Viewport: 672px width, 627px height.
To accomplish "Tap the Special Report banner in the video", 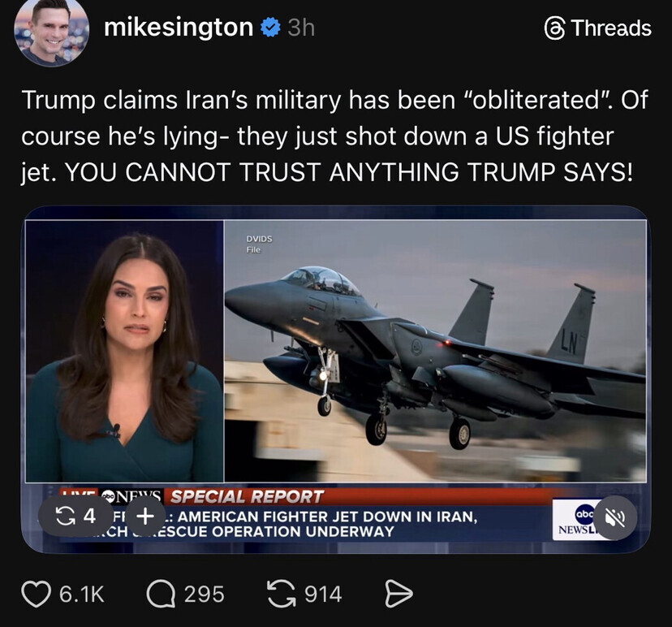I will (247, 497).
